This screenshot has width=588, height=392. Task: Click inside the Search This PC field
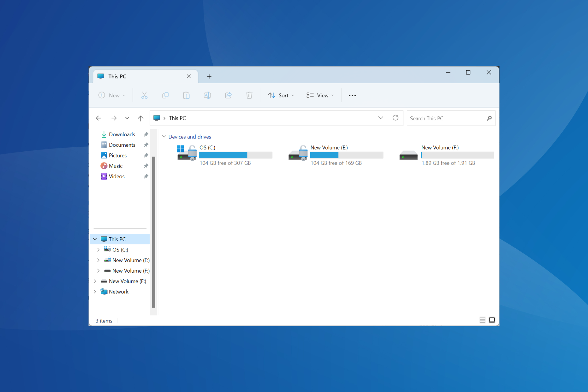(444, 118)
